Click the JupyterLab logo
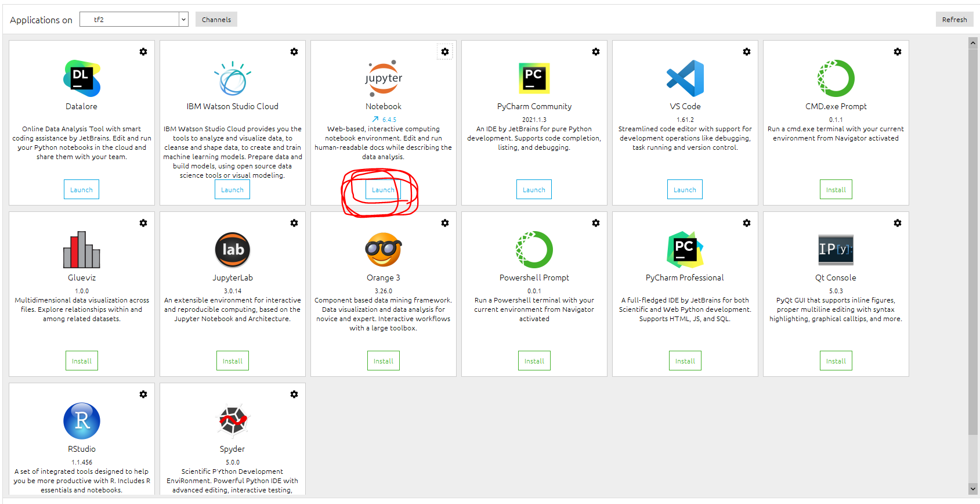The height and width of the screenshot is (504, 980). pyautogui.click(x=233, y=250)
